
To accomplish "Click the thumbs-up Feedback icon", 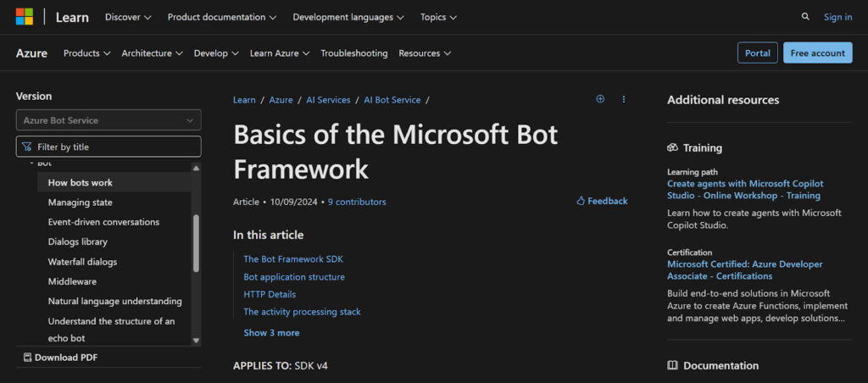I will [581, 201].
